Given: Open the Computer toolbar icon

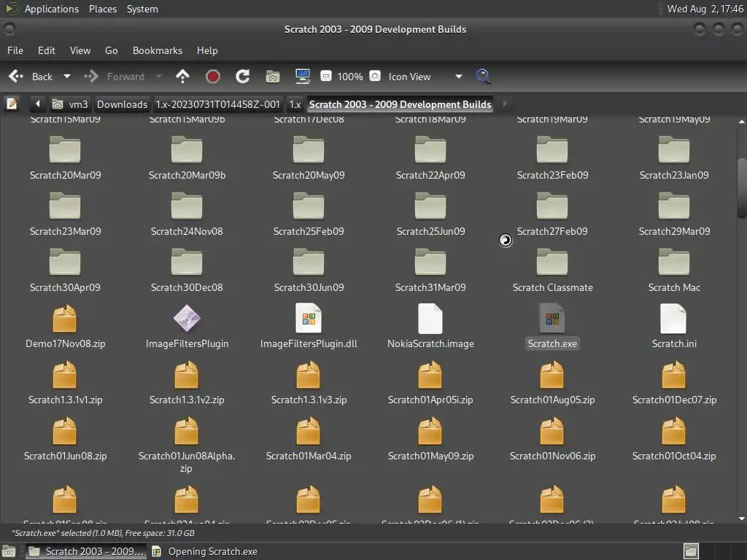Looking at the screenshot, I should [x=303, y=76].
